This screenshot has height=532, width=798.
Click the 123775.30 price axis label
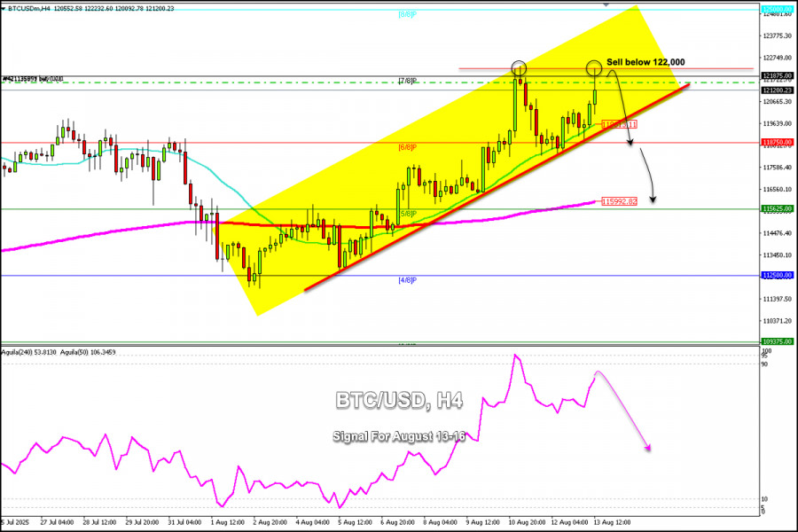click(777, 35)
